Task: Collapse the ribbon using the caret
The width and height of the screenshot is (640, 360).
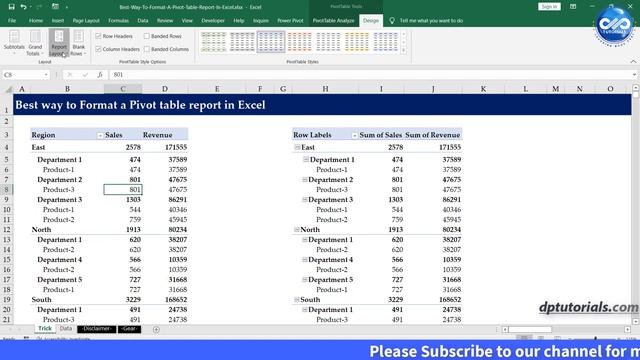Action: 633,62
